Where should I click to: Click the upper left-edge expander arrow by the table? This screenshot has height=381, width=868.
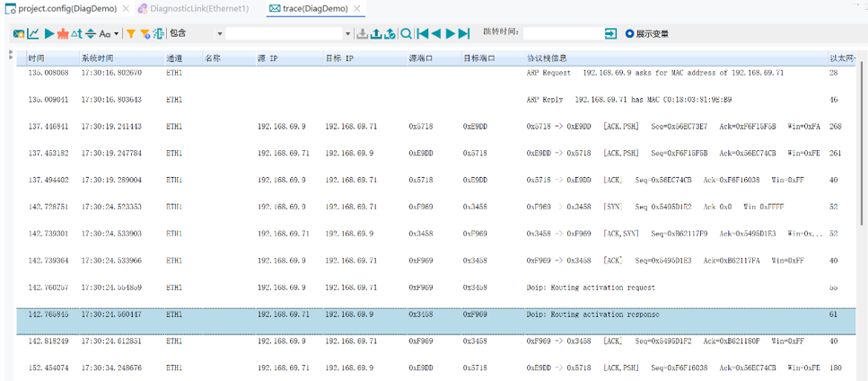coord(11,51)
